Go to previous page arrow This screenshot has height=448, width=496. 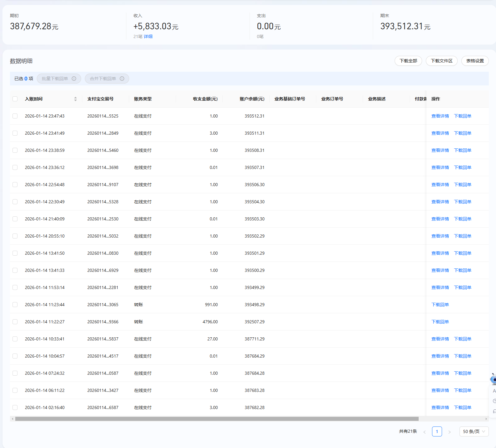[x=425, y=432]
